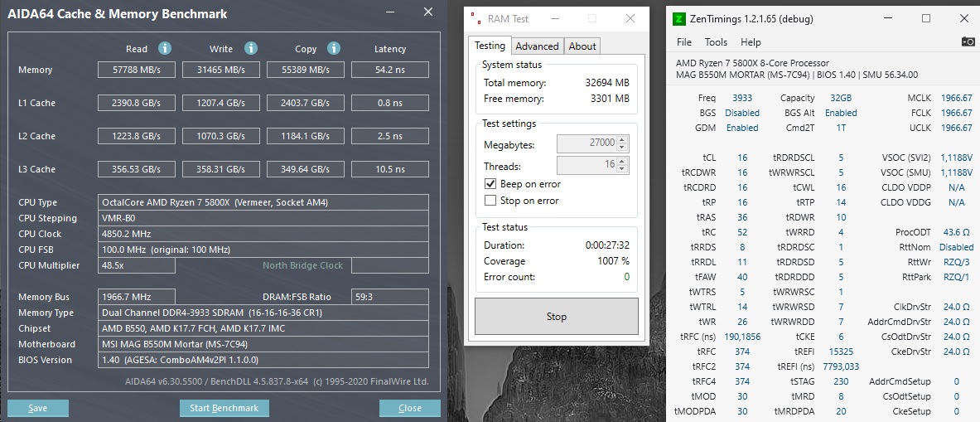Viewport: 980px width, 422px height.
Task: Click the Copy info icon in AIDA64
Action: point(334,48)
